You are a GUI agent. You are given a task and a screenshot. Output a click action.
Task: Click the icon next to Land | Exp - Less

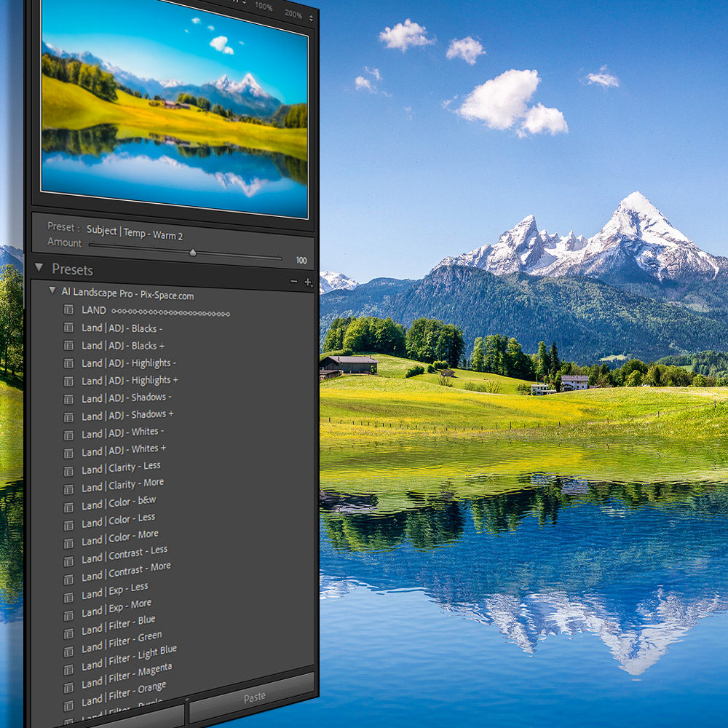pyautogui.click(x=68, y=596)
